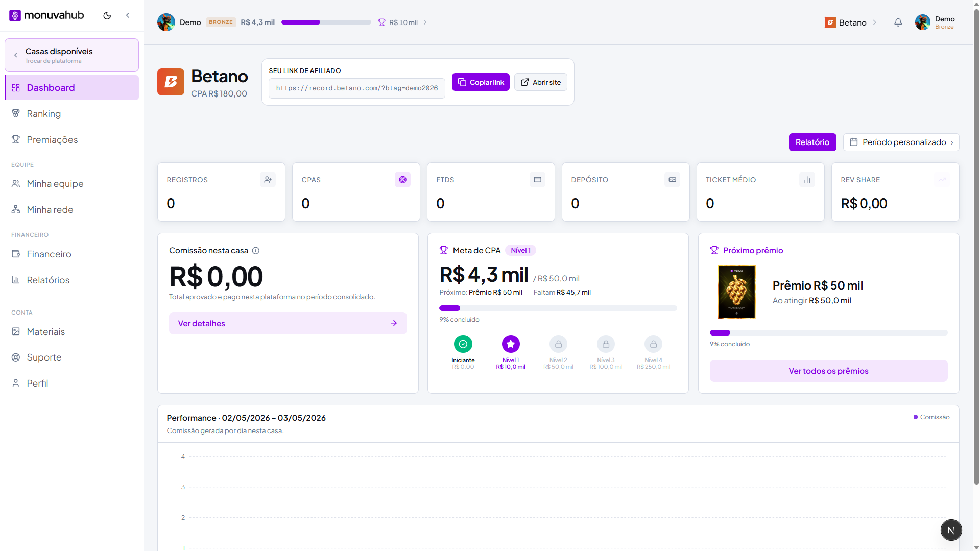
Task: Click the Iniciante completed checkmark step
Action: click(x=463, y=344)
